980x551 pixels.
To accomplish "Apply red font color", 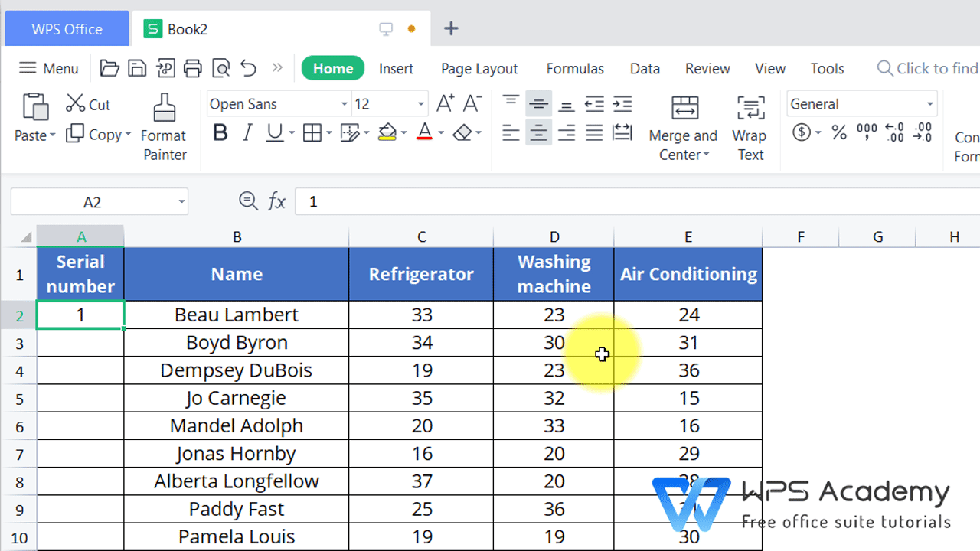I will 425,133.
